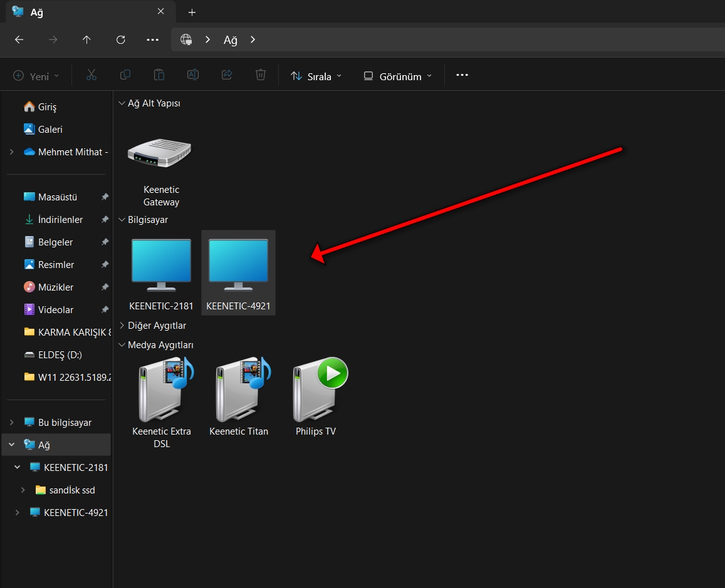
Task: Open Resimler in quick access
Action: coord(49,265)
